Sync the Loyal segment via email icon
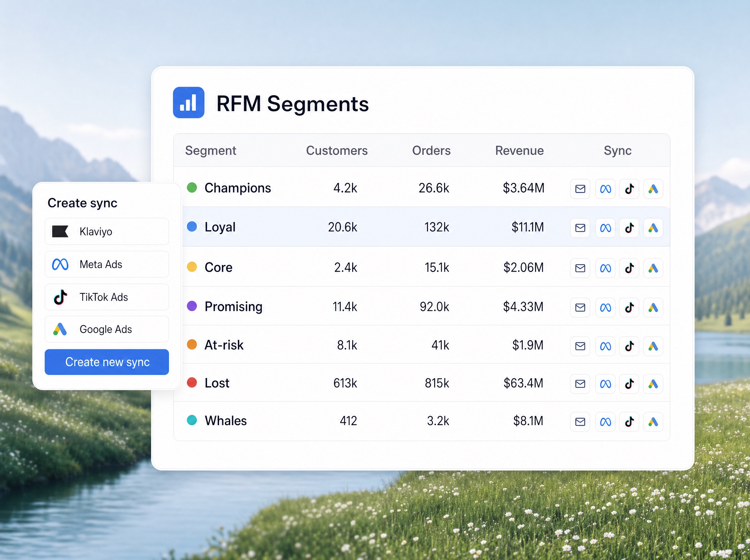The height and width of the screenshot is (560, 750). point(580,228)
